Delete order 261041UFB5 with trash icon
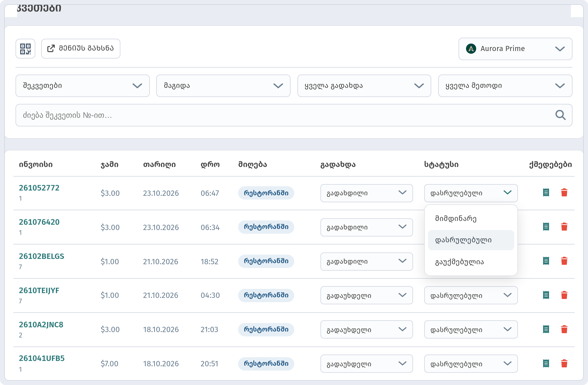Screen dimensions: 588x385 564,364
